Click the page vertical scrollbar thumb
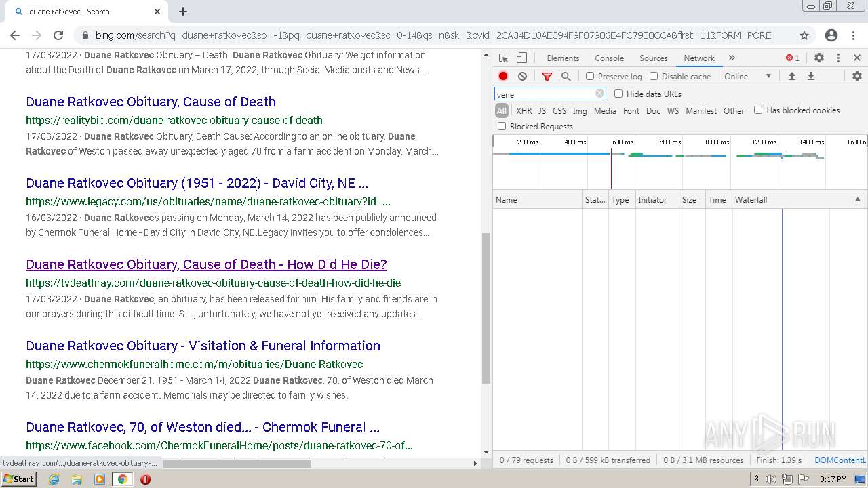The width and height of the screenshot is (868, 488). (x=486, y=308)
